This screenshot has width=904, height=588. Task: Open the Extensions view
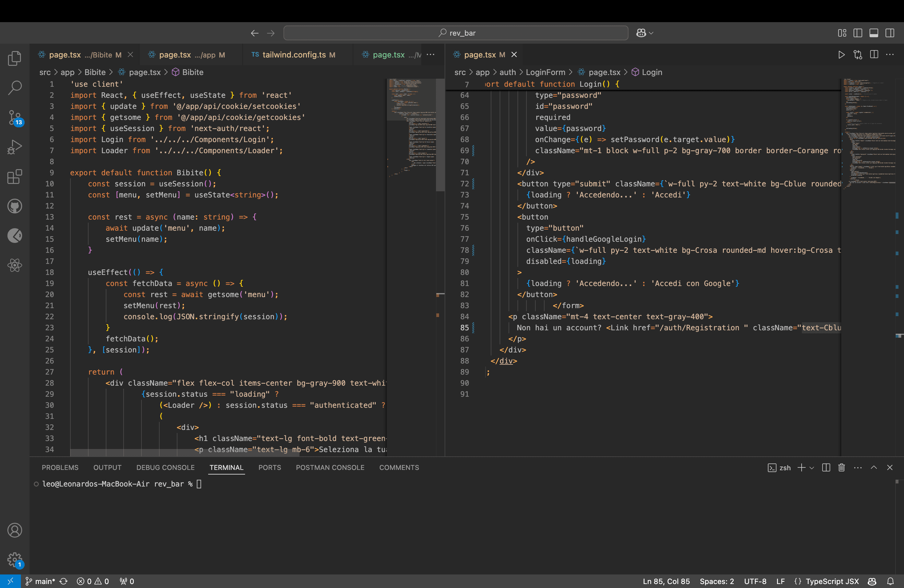[14, 177]
